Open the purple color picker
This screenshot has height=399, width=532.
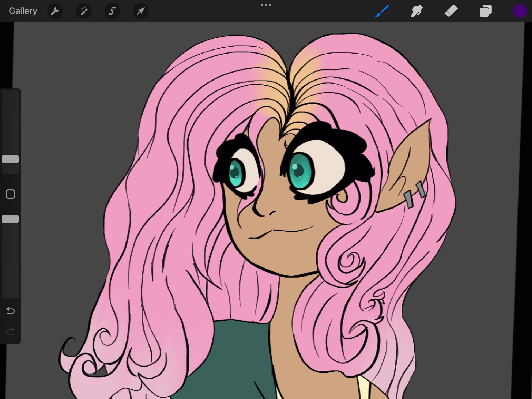point(520,11)
